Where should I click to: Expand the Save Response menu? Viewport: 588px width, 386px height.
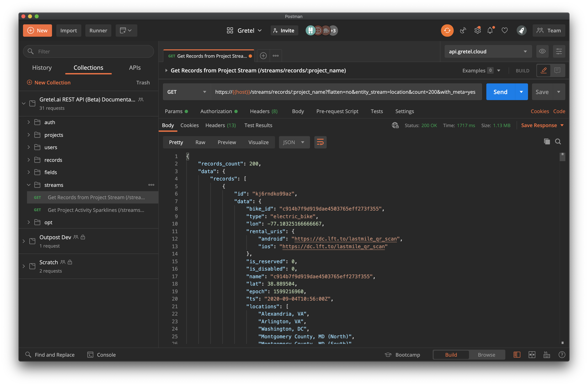[542, 125]
